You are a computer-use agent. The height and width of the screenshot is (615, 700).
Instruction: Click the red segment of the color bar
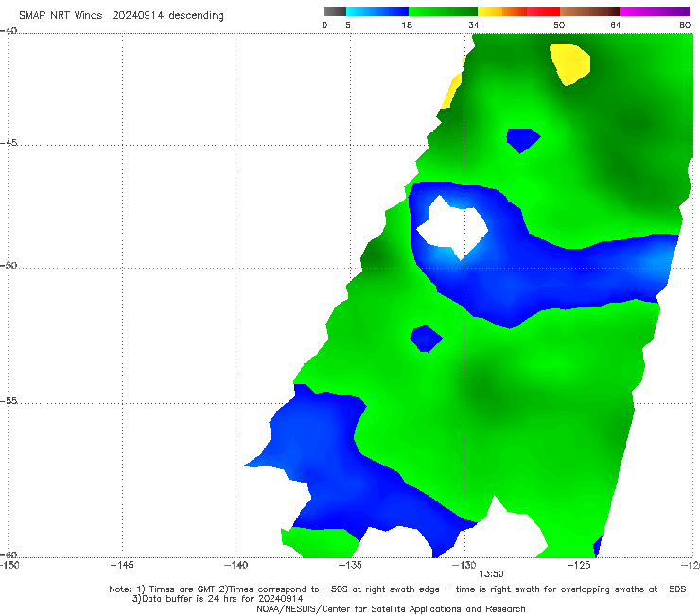543,11
